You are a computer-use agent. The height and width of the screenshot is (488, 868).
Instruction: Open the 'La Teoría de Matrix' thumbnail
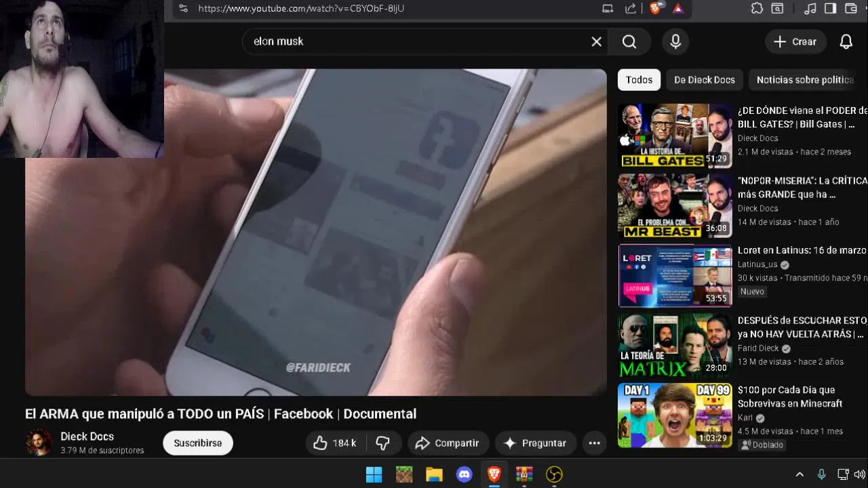(675, 346)
